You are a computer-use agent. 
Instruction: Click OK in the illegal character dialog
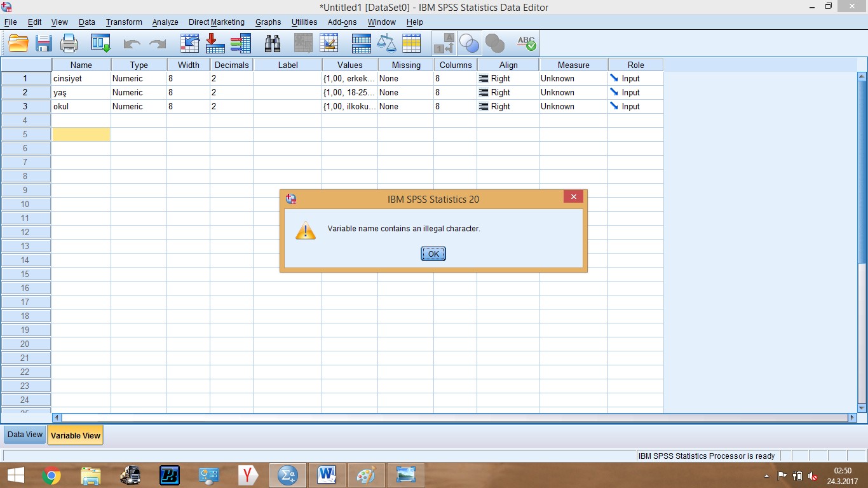[x=433, y=254]
